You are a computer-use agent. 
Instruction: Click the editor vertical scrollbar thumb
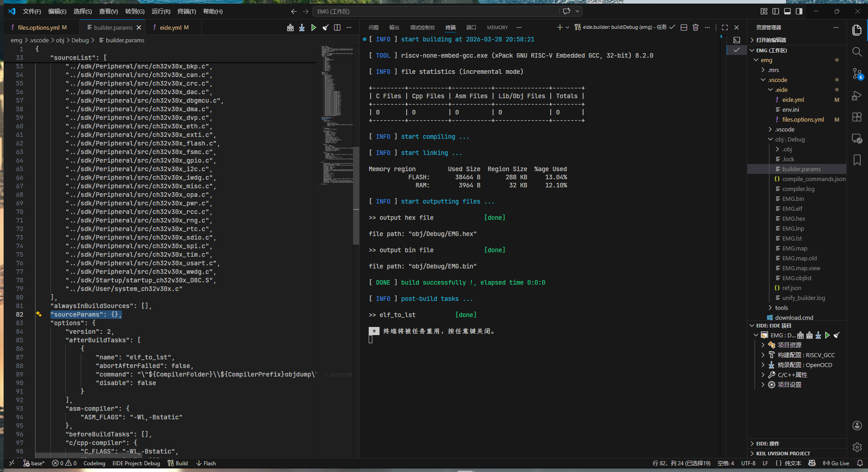click(356, 196)
